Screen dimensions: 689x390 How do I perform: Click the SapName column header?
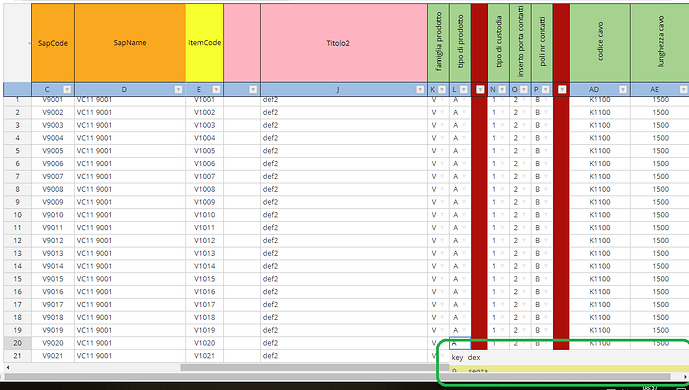(x=130, y=43)
